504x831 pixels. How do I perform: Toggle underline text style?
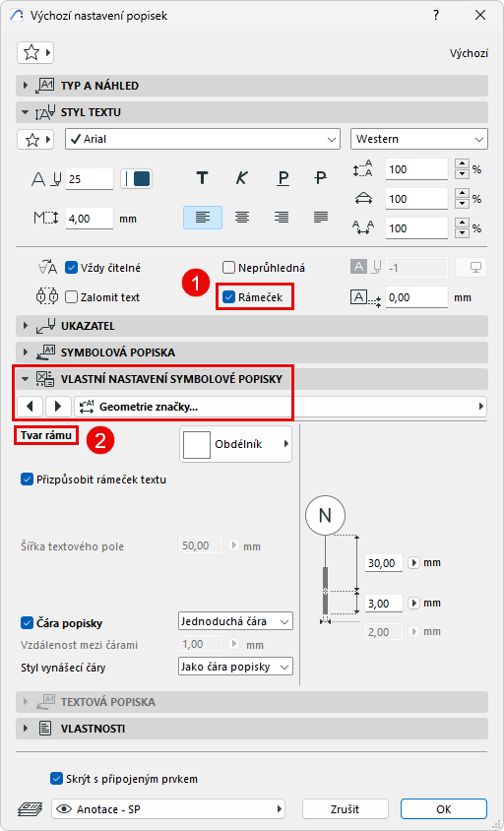tap(283, 178)
